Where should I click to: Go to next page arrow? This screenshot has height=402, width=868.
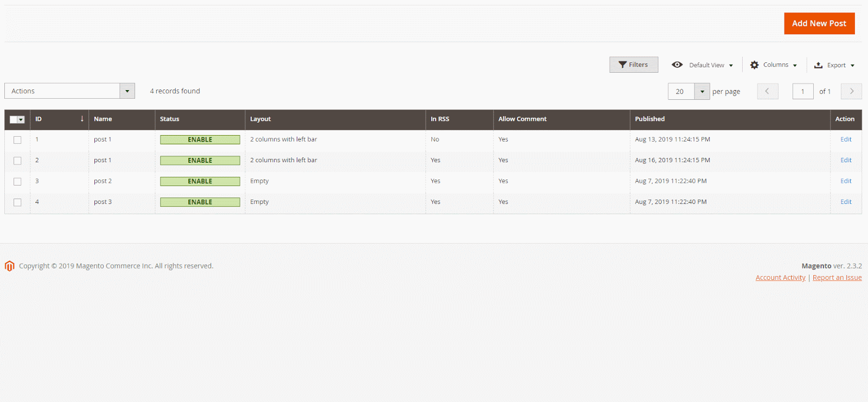click(x=851, y=91)
